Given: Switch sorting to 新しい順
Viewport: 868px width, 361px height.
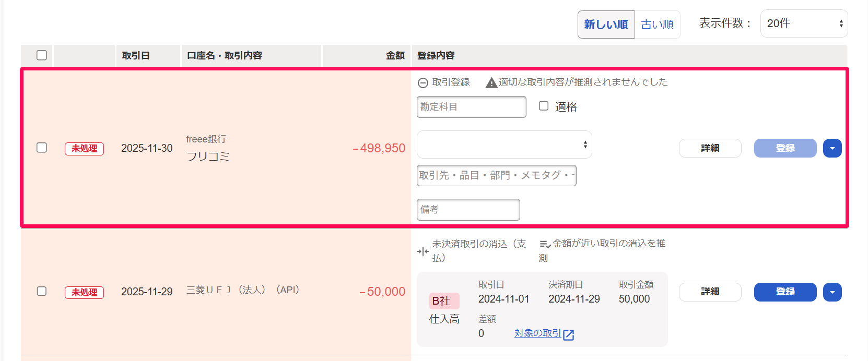Looking at the screenshot, I should pos(606,25).
